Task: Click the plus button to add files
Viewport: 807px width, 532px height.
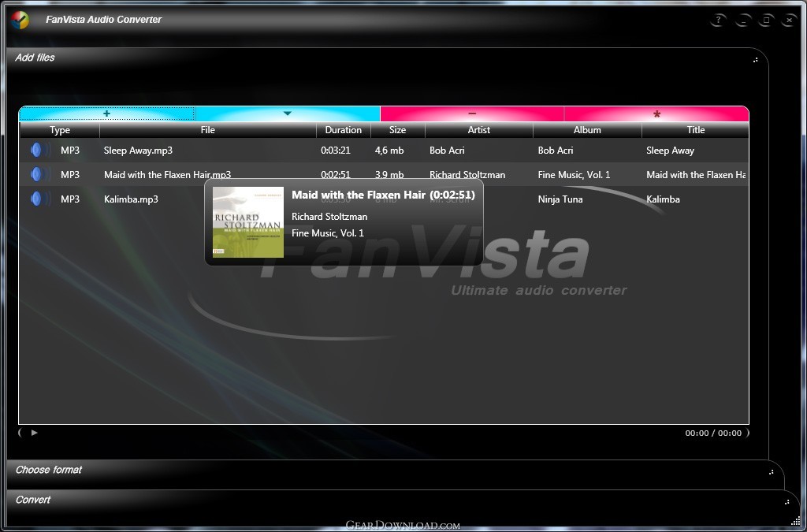Action: click(106, 113)
